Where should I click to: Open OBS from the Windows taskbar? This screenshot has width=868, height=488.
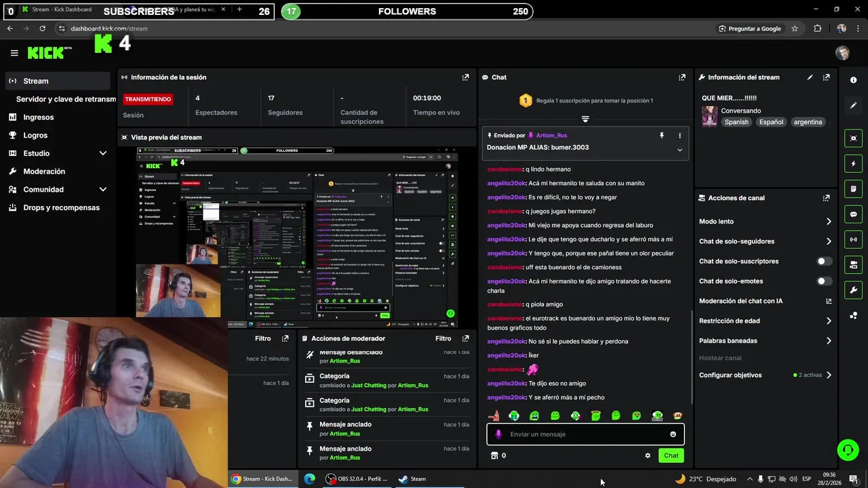(x=356, y=479)
